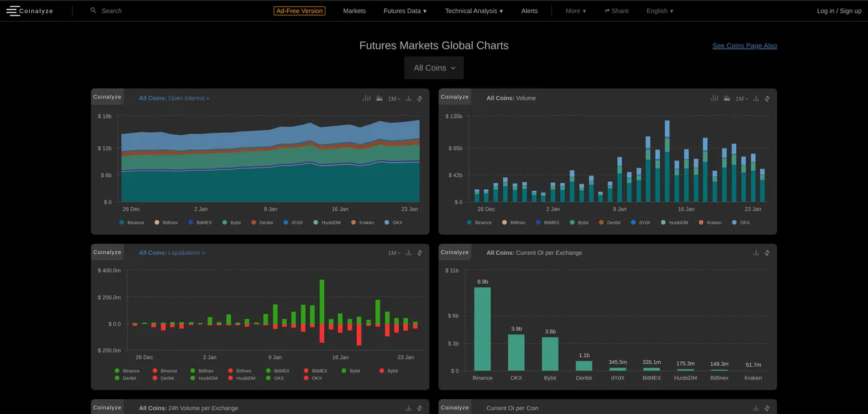This screenshot has height=414, width=868.
Task: Toggle dYdX series in the Volume legend
Action: (640, 222)
